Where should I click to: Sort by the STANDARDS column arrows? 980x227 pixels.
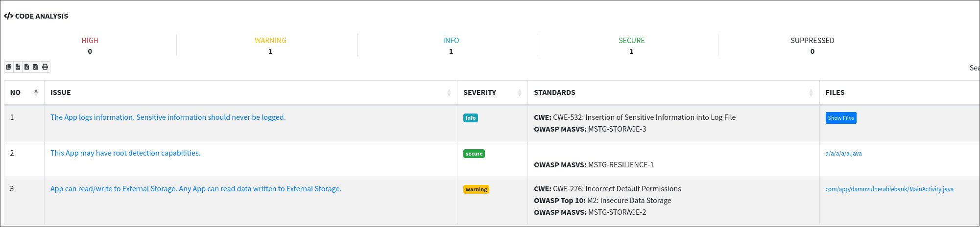coord(811,92)
